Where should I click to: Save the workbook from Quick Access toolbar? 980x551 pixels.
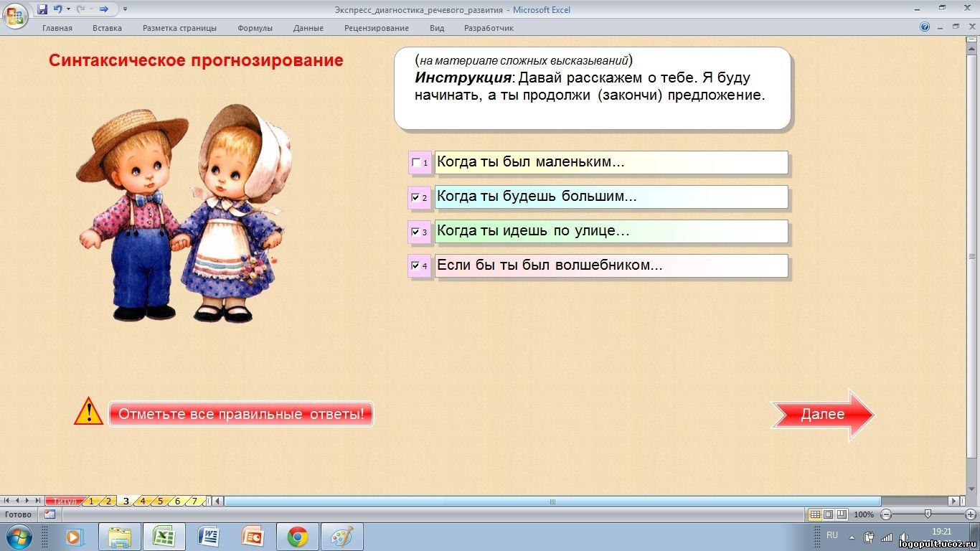42,9
